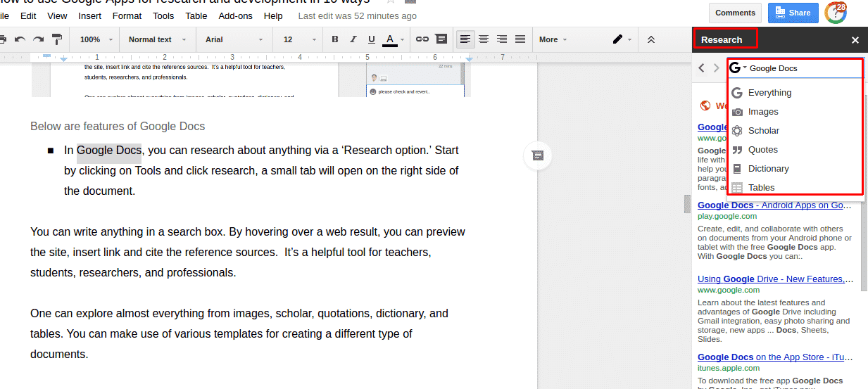
Task: Click play.google.com result URL
Action: point(727,216)
